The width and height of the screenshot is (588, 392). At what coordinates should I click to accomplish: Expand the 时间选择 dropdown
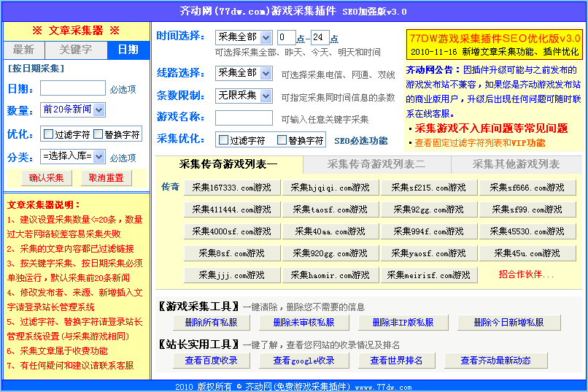coord(244,36)
